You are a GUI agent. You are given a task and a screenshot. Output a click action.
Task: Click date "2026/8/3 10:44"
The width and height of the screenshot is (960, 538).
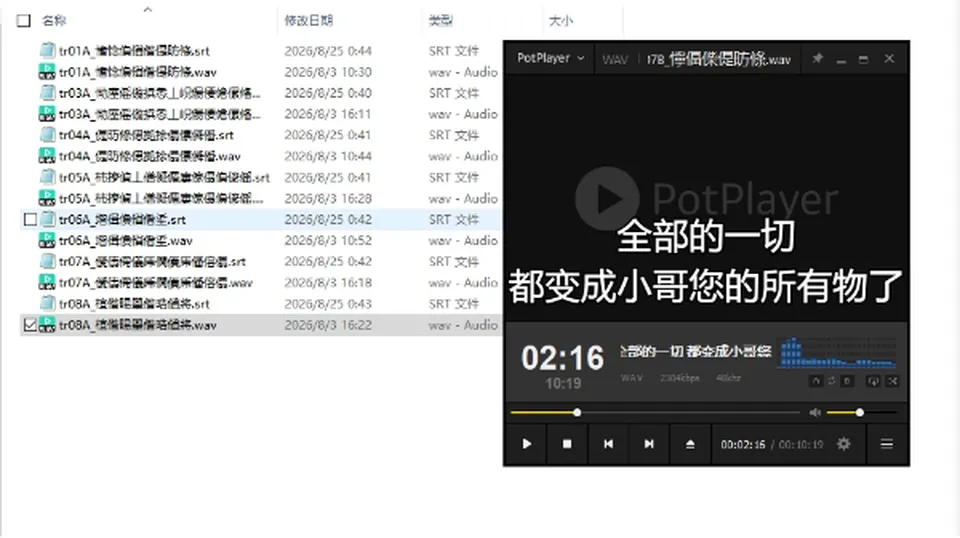point(328,156)
